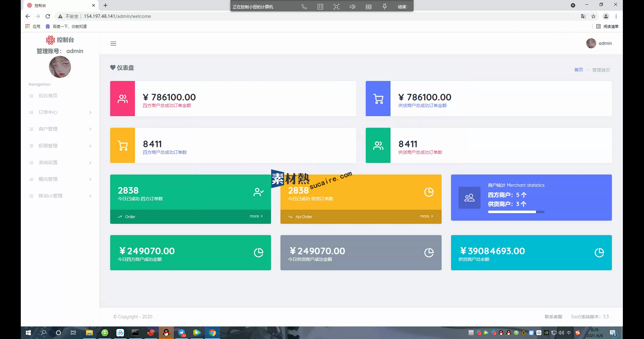Image resolution: width=644 pixels, height=339 pixels.
Task: Open the 百度一下 bookmark
Action: click(66, 27)
